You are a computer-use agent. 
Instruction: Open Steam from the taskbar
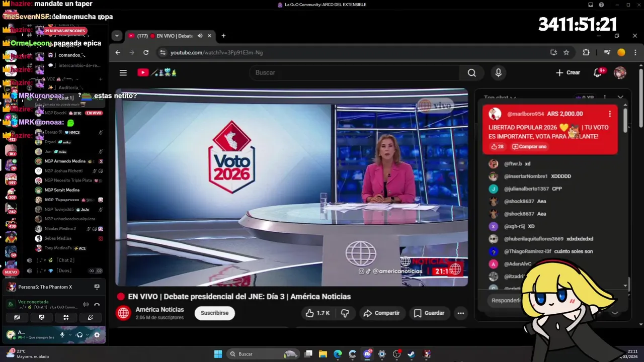click(411, 354)
